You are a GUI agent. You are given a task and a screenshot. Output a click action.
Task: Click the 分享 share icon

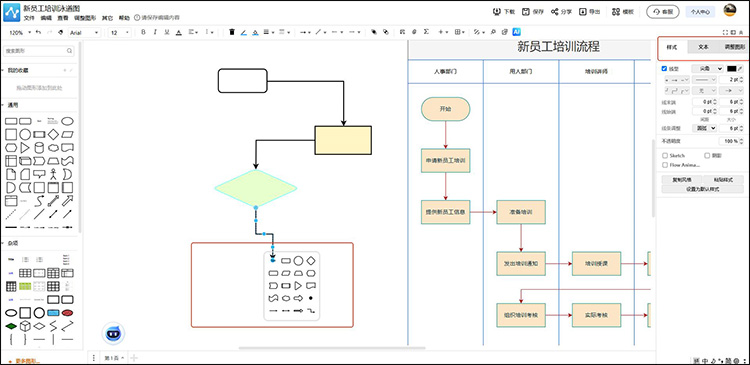pyautogui.click(x=554, y=11)
